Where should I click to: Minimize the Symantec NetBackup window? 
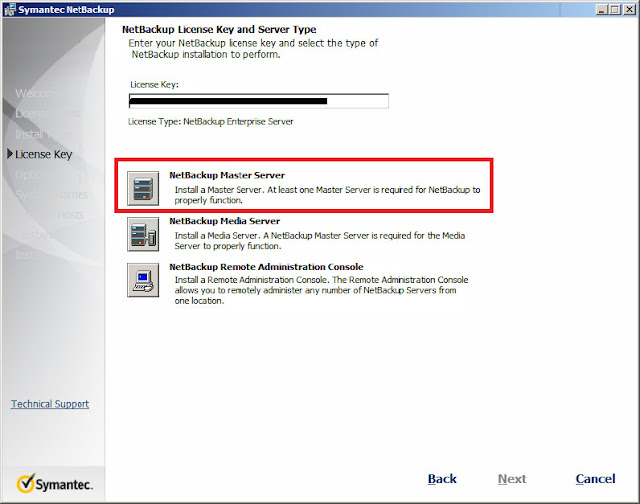(601, 9)
